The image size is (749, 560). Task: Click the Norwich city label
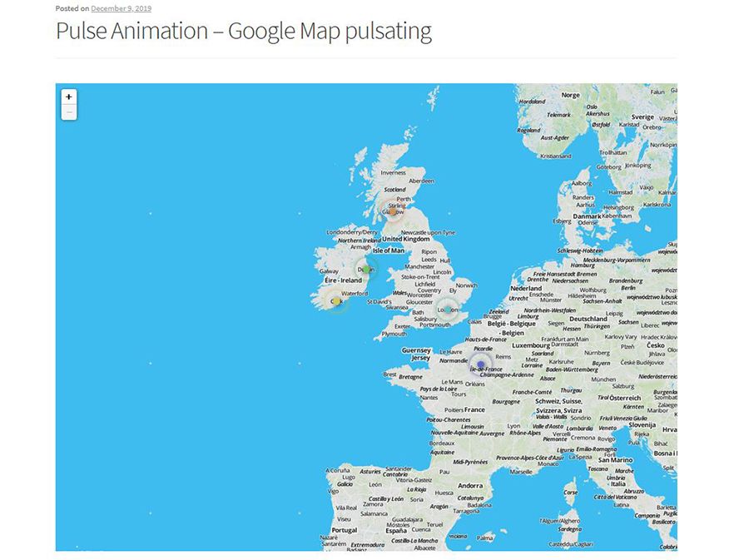tap(466, 285)
